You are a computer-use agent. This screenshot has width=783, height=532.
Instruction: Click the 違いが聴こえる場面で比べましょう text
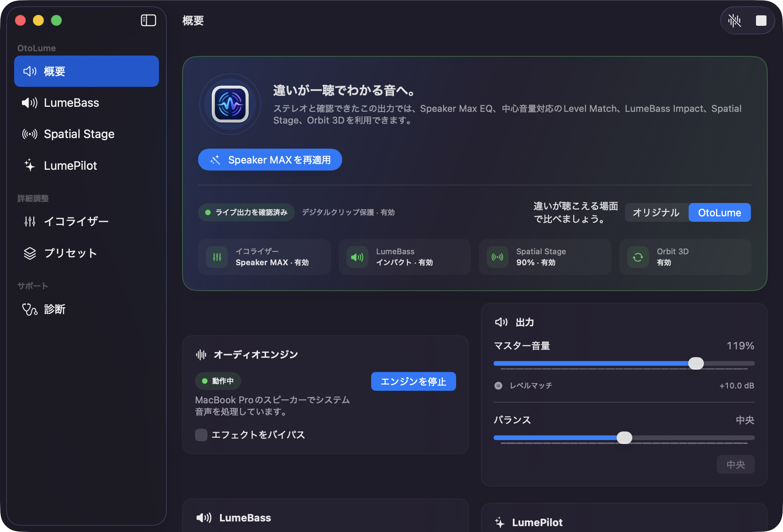pyautogui.click(x=576, y=212)
